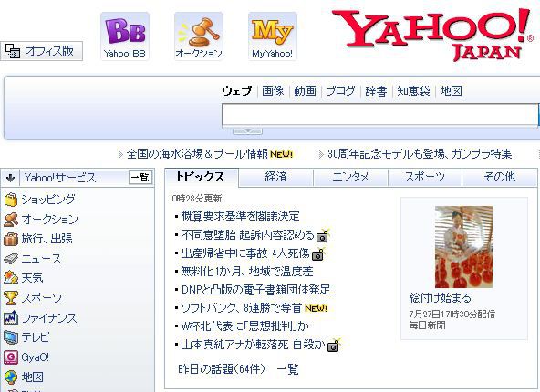This screenshot has height=392, width=540.
Task: Click into the search input field
Action: pyautogui.click(x=379, y=115)
